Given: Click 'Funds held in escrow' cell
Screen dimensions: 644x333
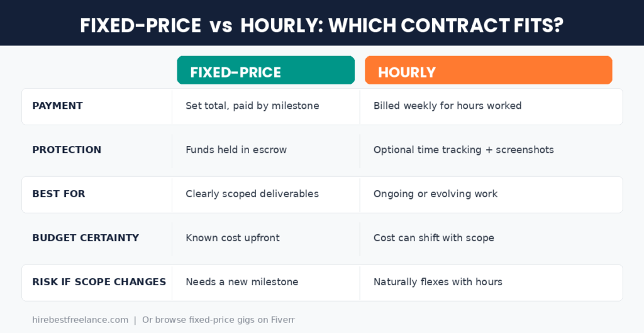Looking at the screenshot, I should click(x=236, y=150).
